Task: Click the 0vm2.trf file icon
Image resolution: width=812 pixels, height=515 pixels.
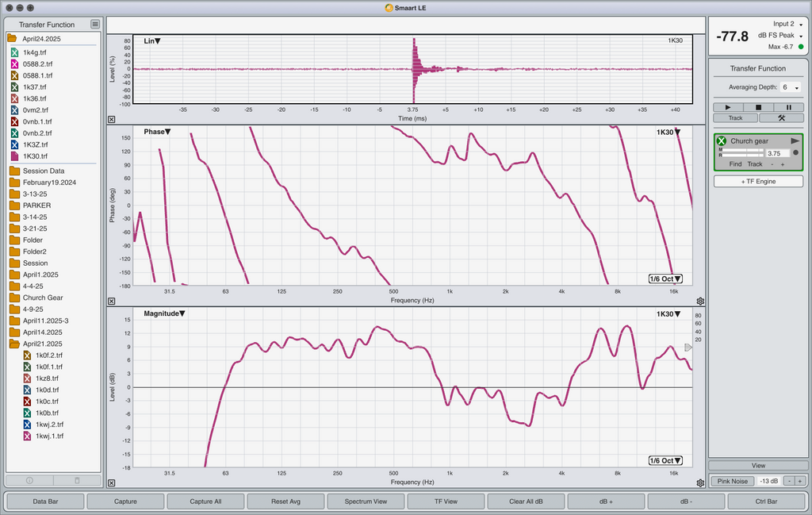Action: click(x=14, y=110)
